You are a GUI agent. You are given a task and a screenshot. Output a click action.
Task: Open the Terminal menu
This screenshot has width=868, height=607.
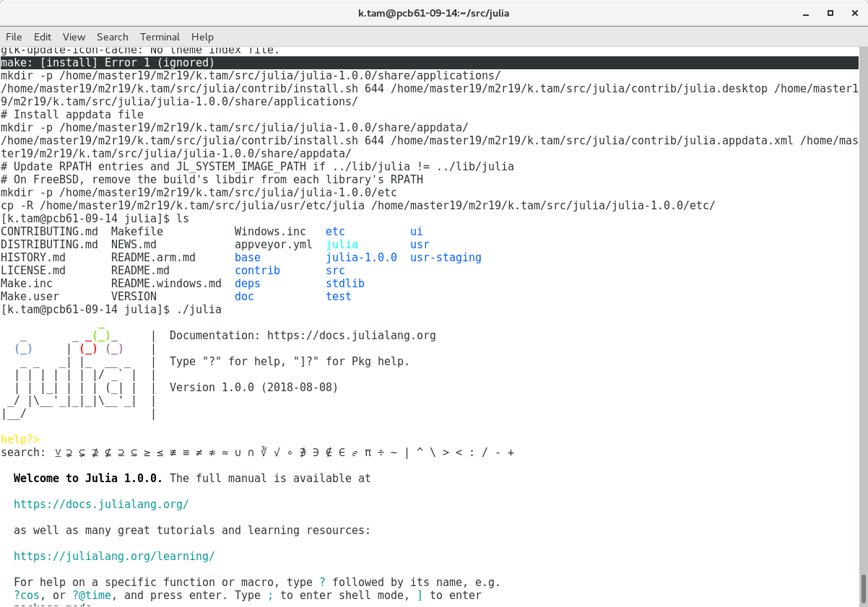click(x=160, y=37)
